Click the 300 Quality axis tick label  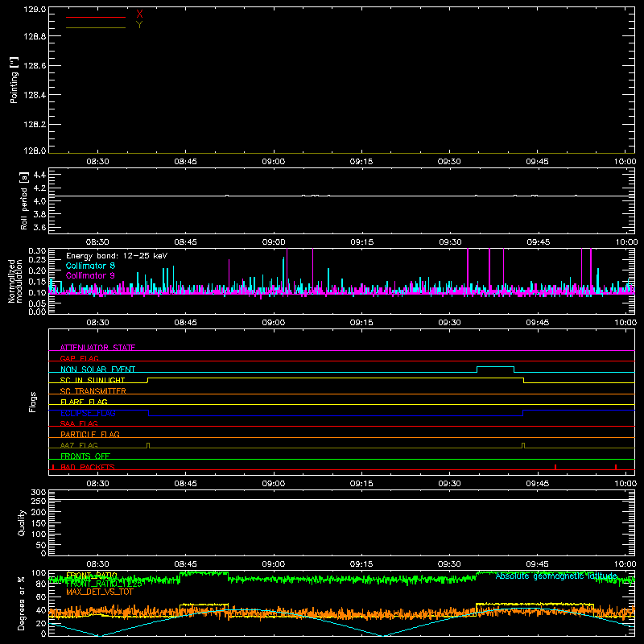(x=39, y=493)
